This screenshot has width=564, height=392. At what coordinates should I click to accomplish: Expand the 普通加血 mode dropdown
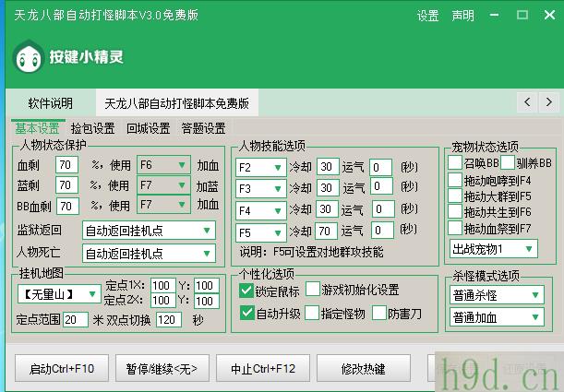pyautogui.click(x=497, y=317)
